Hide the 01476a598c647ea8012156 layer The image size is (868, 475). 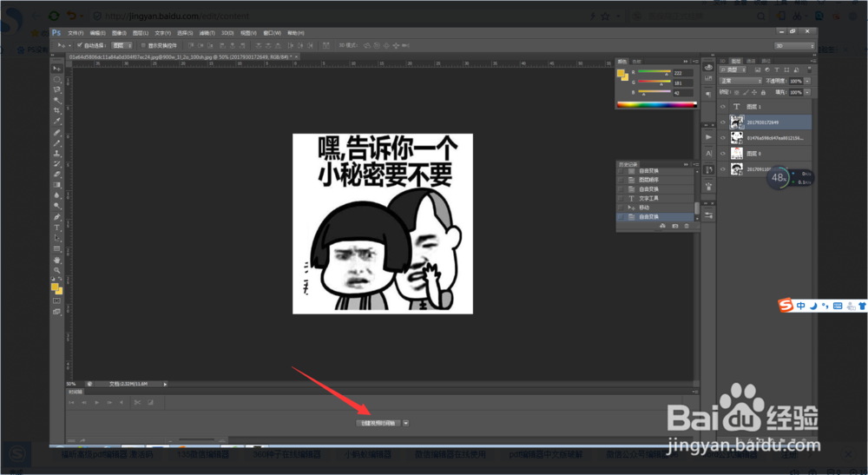[x=723, y=138]
